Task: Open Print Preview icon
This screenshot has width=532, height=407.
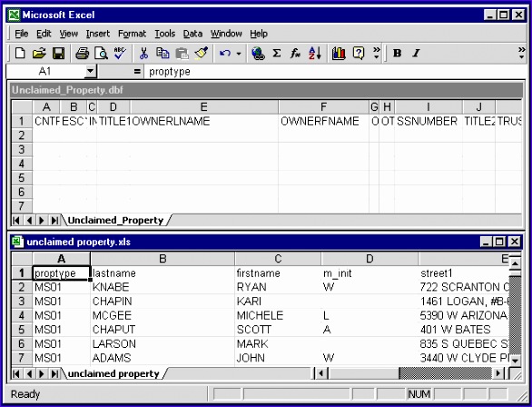Action: click(x=101, y=54)
